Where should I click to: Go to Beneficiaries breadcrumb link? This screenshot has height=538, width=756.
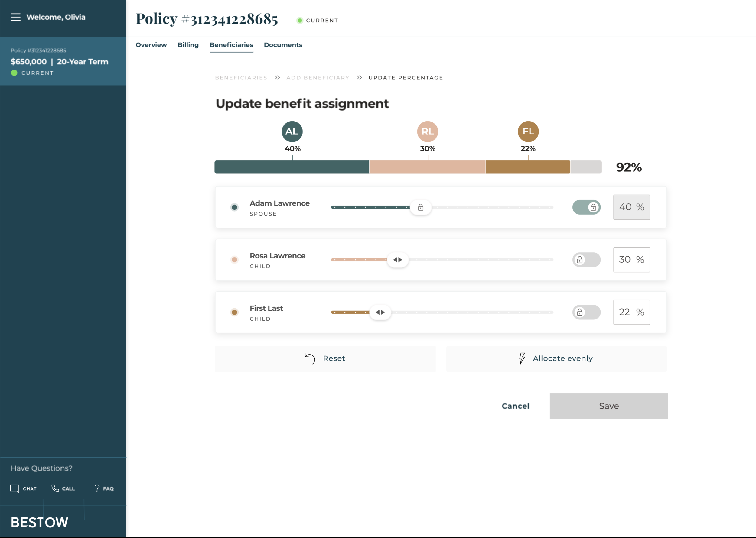(x=241, y=78)
